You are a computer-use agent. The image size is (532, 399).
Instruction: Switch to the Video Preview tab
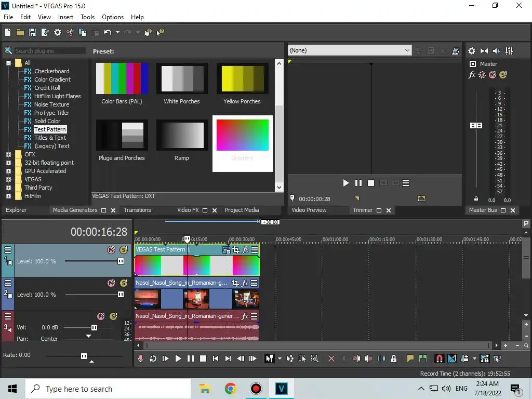click(x=309, y=210)
